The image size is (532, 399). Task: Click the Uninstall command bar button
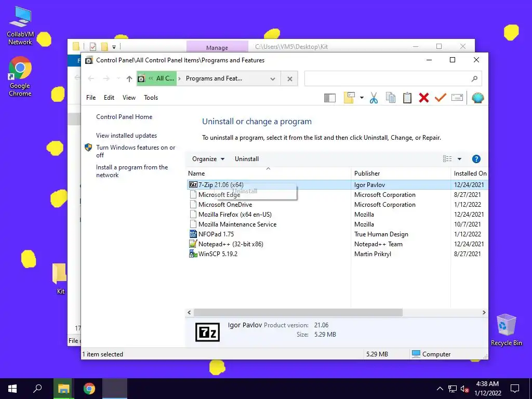247,159
